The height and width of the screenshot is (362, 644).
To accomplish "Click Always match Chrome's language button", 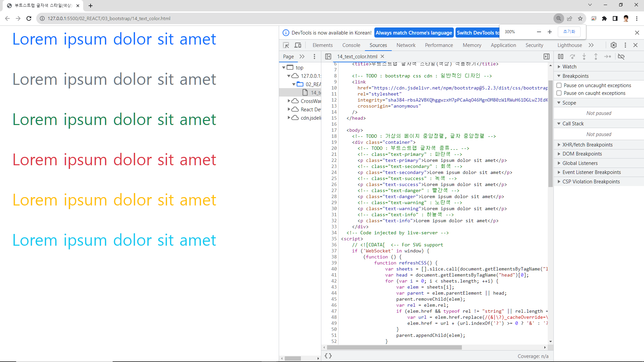I will [x=414, y=33].
